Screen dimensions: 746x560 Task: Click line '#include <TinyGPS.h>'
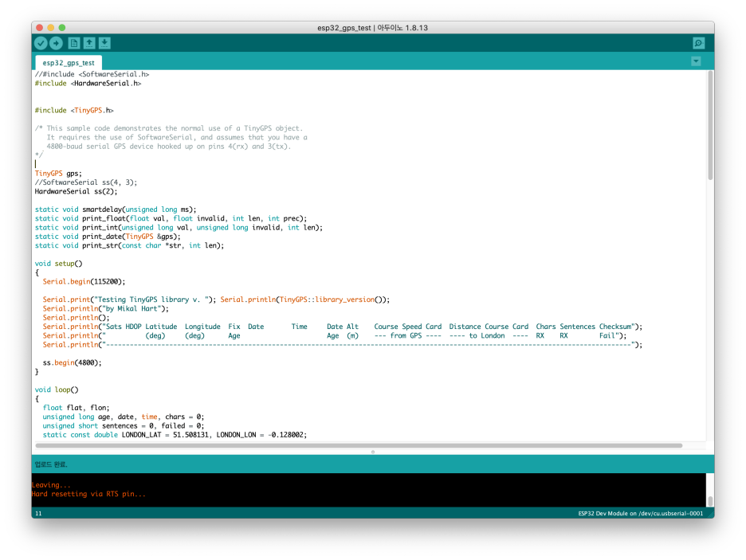point(74,110)
